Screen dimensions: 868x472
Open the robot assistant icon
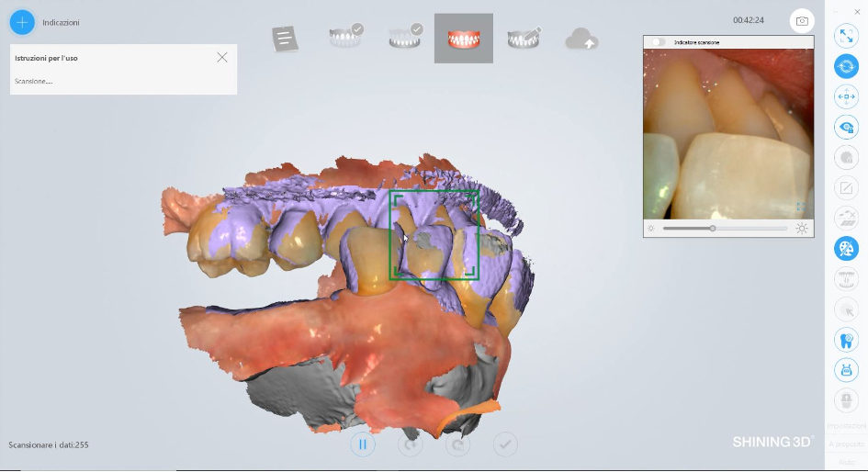click(846, 370)
